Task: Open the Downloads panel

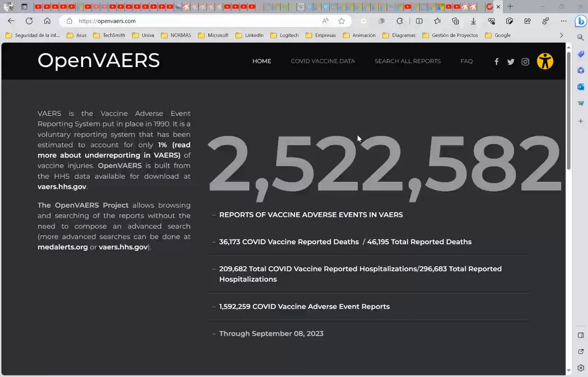Action: coord(473,21)
